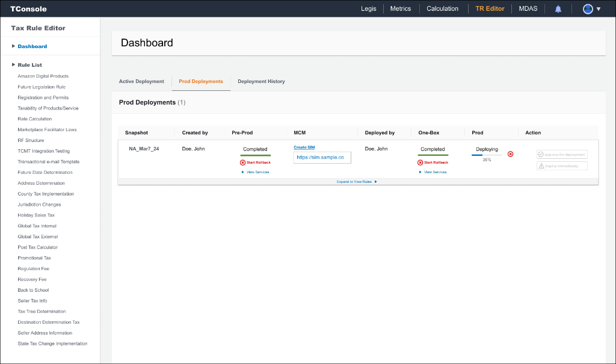Click the warning icon on Deploy Immediately
Screen dimensions: 616x364
coord(540,165)
